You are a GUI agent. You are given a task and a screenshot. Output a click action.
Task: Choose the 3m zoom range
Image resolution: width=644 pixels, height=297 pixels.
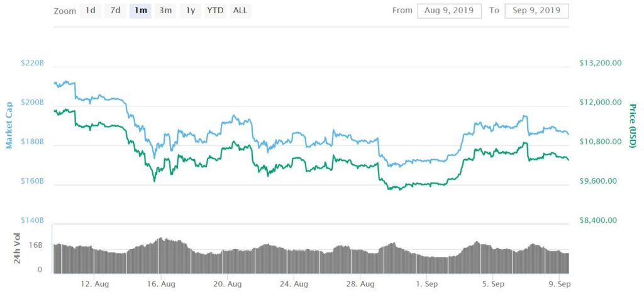[165, 11]
